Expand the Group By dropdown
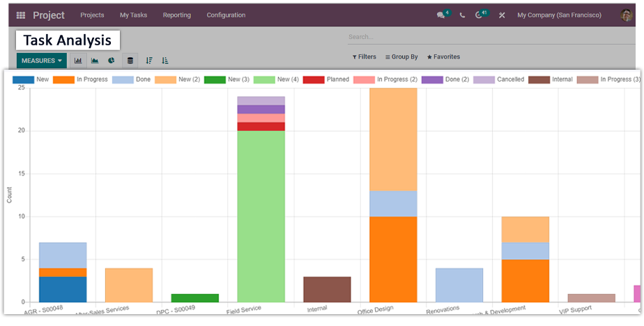644x326 pixels. click(401, 56)
